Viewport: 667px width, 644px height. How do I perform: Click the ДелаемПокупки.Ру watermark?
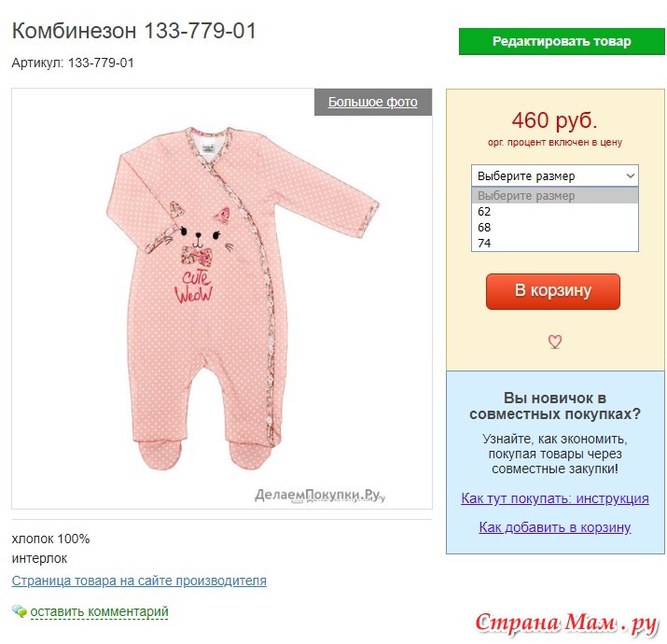[319, 495]
